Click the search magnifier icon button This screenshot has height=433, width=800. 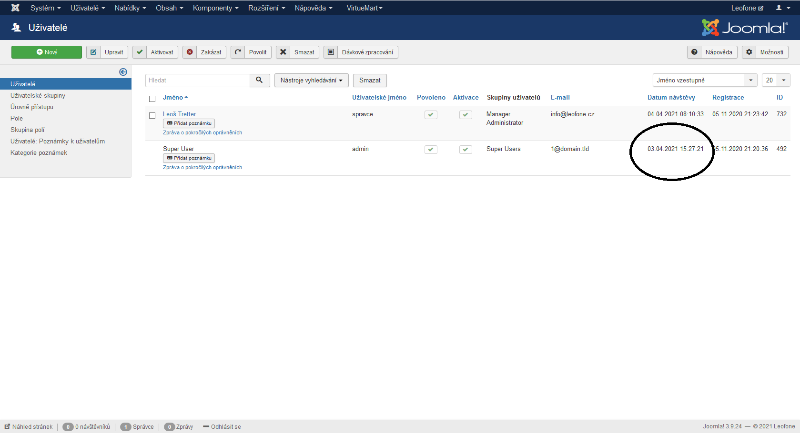(x=259, y=80)
